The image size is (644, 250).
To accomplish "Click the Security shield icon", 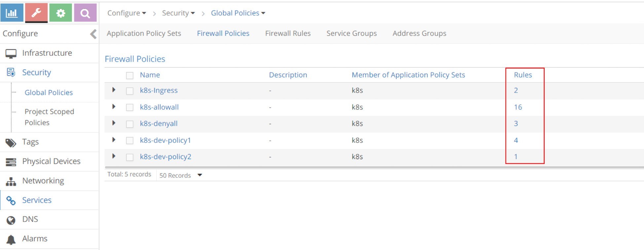I will 11,72.
